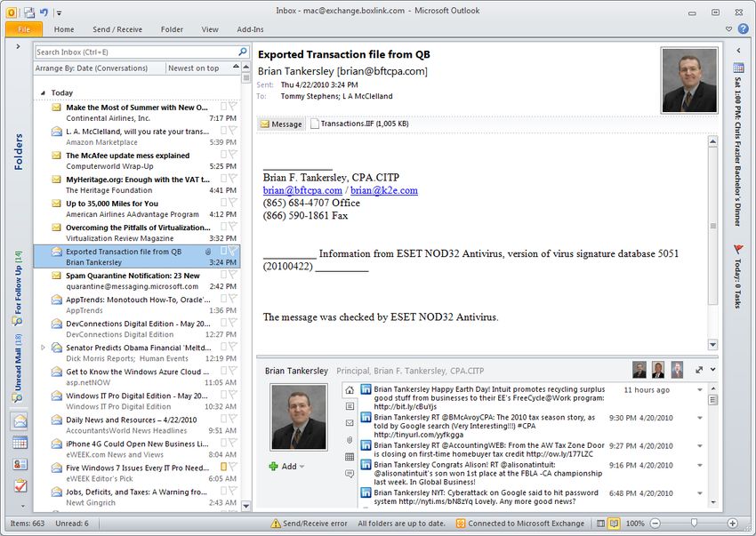Open Unread Mail search folder icon
The image size is (756, 536).
[x=17, y=397]
